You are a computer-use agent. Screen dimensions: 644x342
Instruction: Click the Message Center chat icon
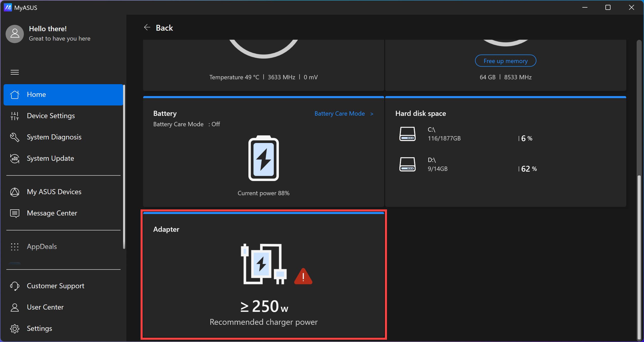click(15, 213)
